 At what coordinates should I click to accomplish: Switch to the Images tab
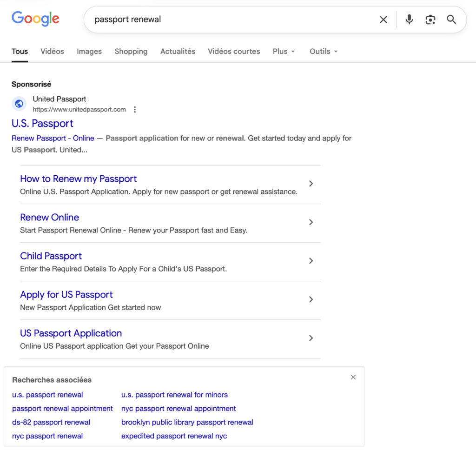89,52
